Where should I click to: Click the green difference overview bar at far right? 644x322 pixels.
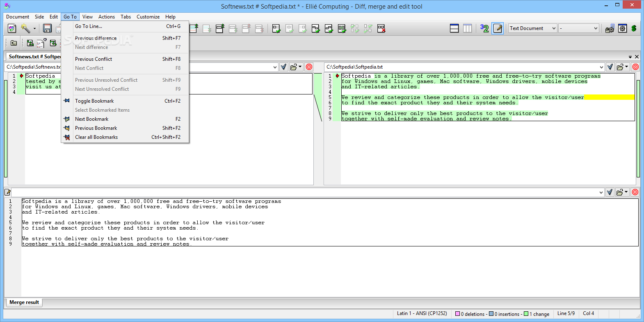638,129
